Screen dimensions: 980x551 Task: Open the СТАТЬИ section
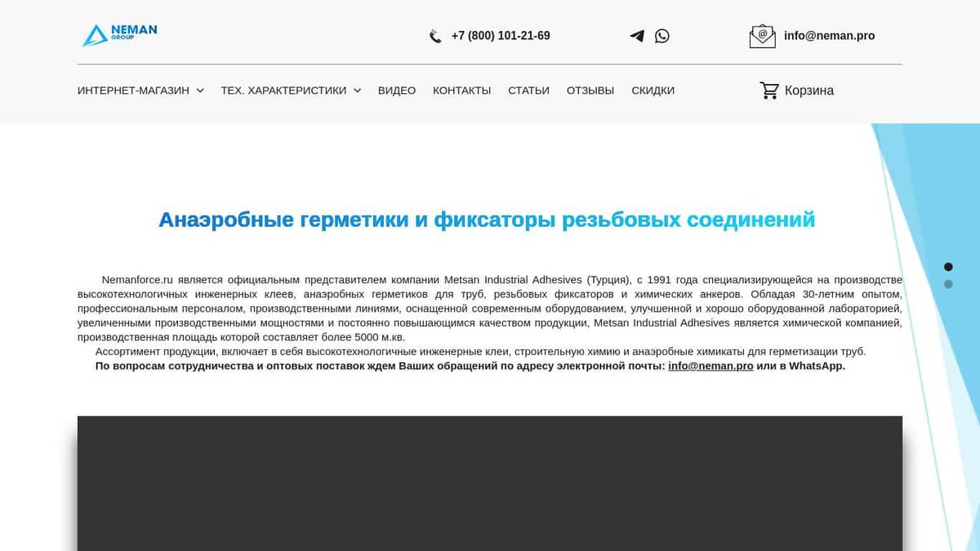coord(528,91)
